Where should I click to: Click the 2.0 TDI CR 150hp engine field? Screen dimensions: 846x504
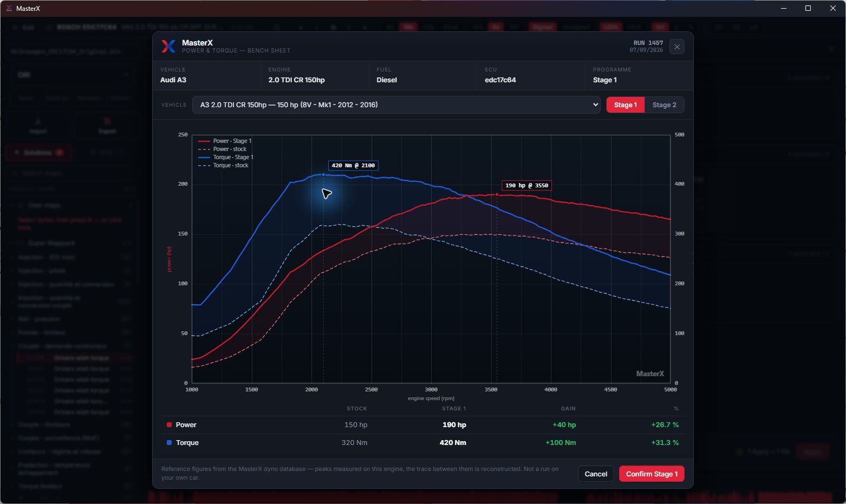pyautogui.click(x=315, y=75)
